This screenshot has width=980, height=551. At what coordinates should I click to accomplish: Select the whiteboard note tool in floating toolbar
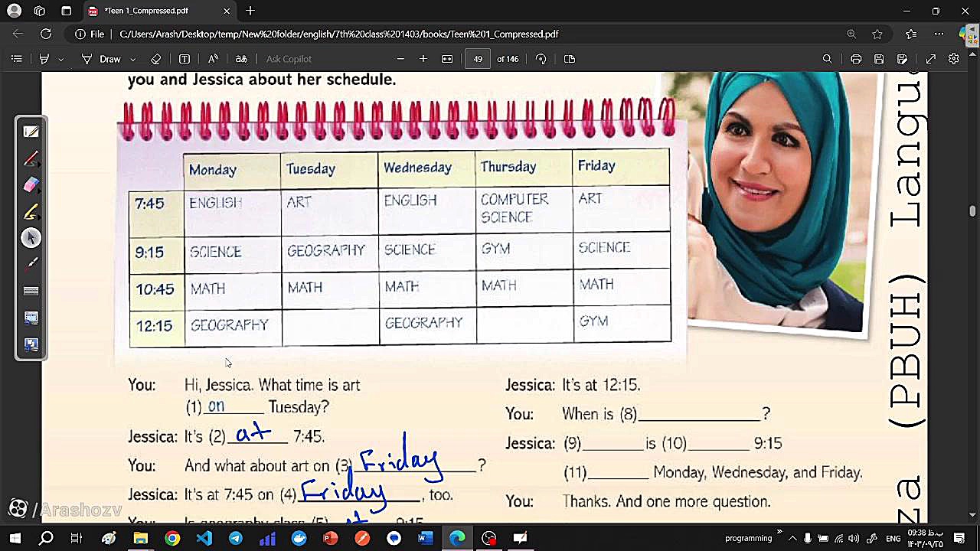pos(31,132)
